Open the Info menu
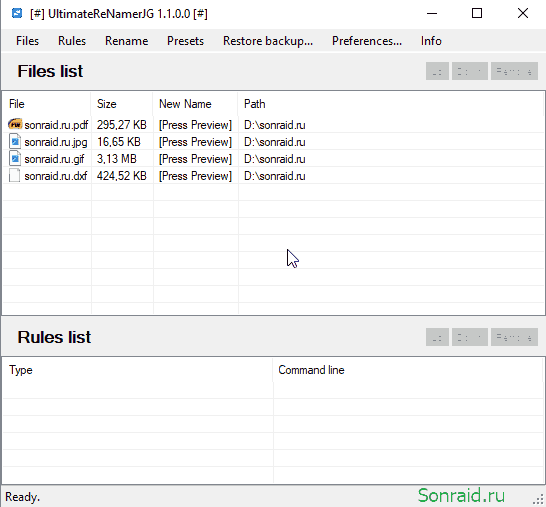This screenshot has height=507, width=546. (431, 41)
